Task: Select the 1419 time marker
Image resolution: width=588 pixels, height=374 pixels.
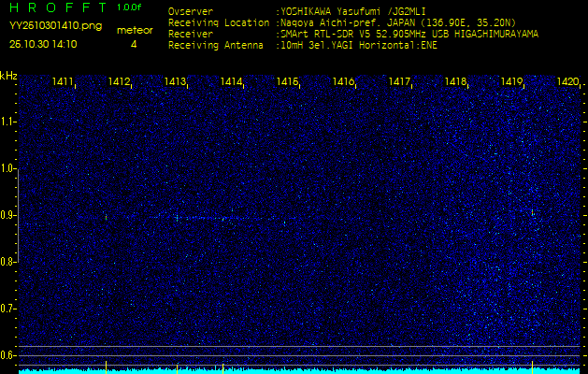Action: pos(512,82)
